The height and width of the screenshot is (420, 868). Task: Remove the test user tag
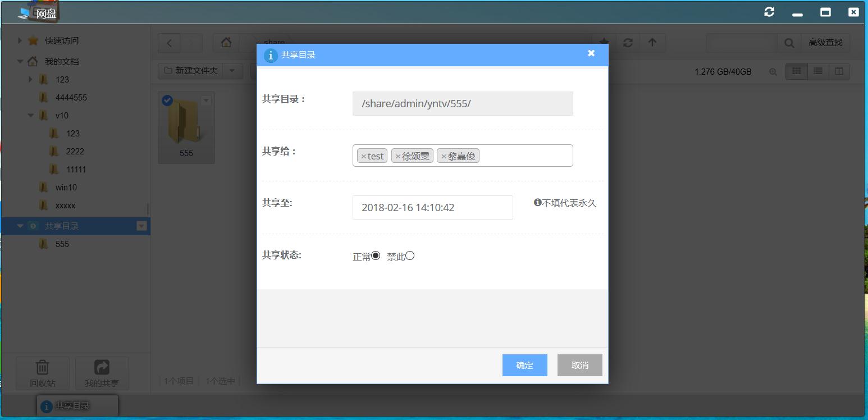point(363,156)
